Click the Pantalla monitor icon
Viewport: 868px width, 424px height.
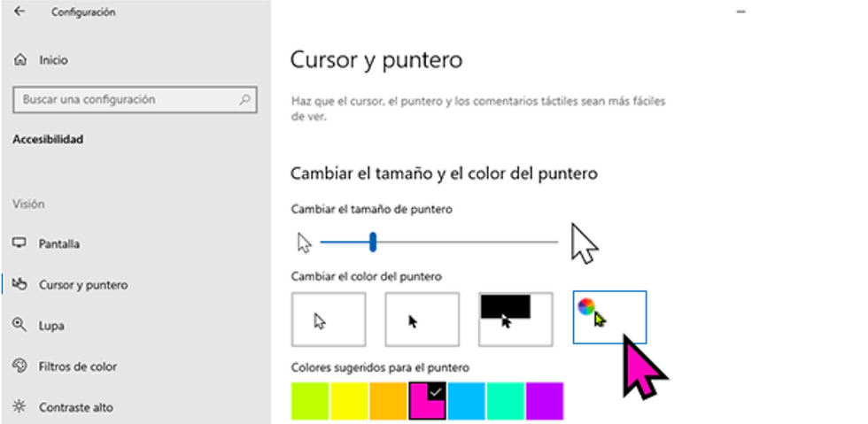pyautogui.click(x=19, y=243)
